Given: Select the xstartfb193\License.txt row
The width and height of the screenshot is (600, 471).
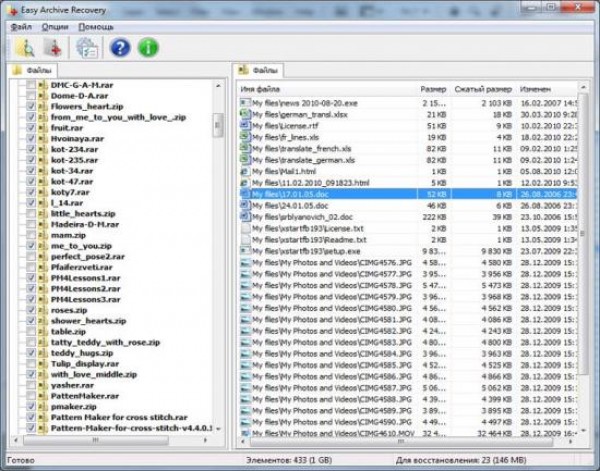Looking at the screenshot, I should [x=408, y=228].
